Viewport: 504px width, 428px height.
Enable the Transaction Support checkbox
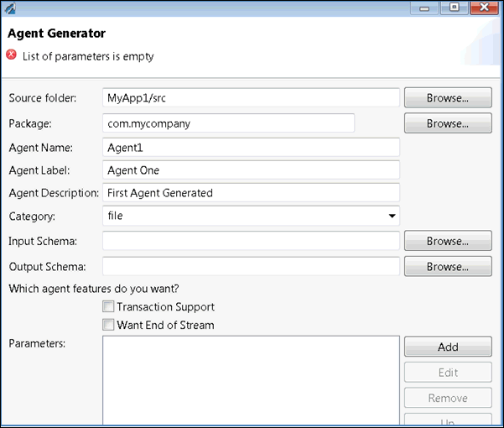pos(107,307)
